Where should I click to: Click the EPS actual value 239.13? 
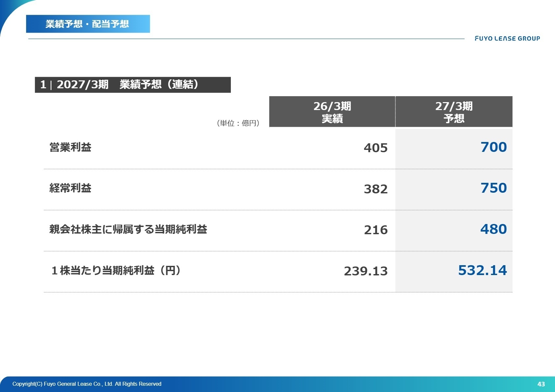pos(366,271)
